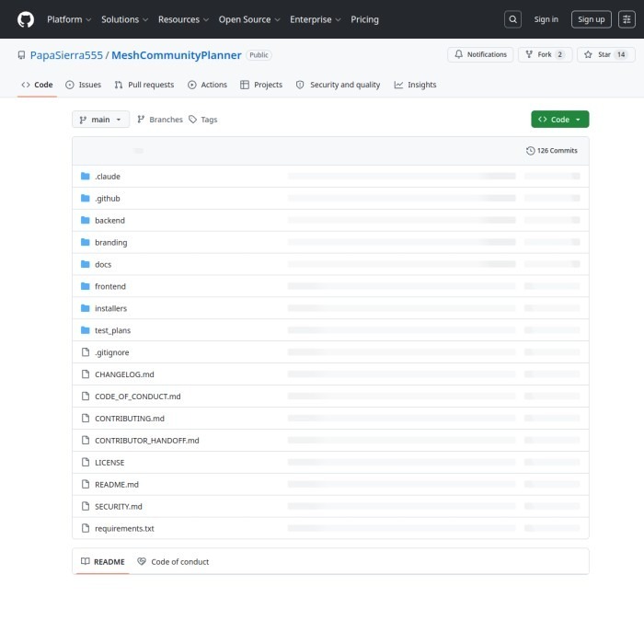The width and height of the screenshot is (644, 644).
Task: Click the star count 14
Action: 621,54
